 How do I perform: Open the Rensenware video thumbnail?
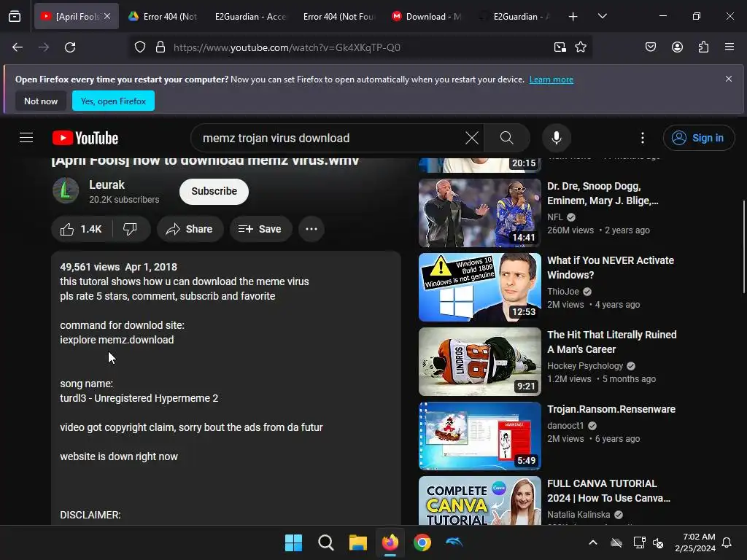[x=480, y=436]
